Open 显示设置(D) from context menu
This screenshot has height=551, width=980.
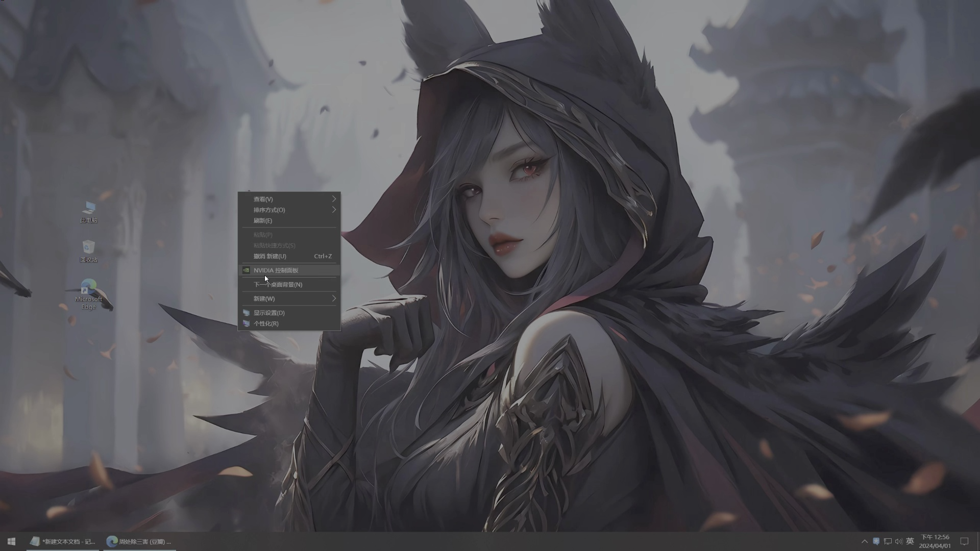click(289, 313)
